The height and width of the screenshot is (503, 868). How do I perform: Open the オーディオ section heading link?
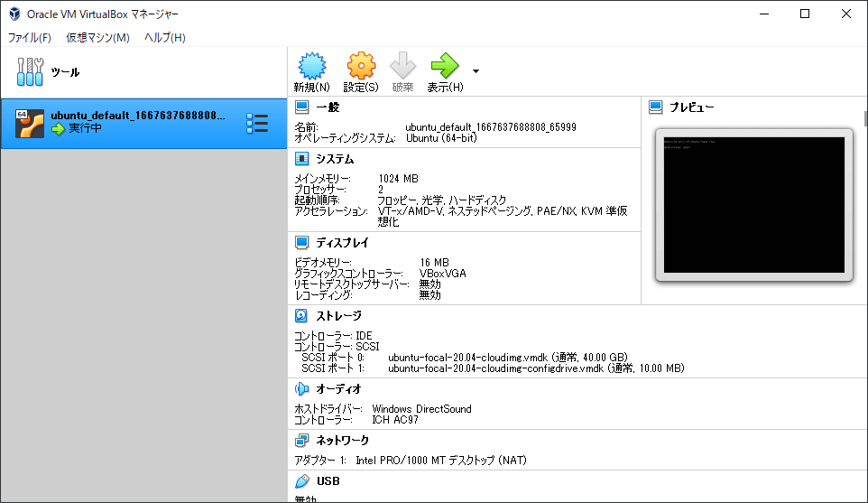click(338, 389)
